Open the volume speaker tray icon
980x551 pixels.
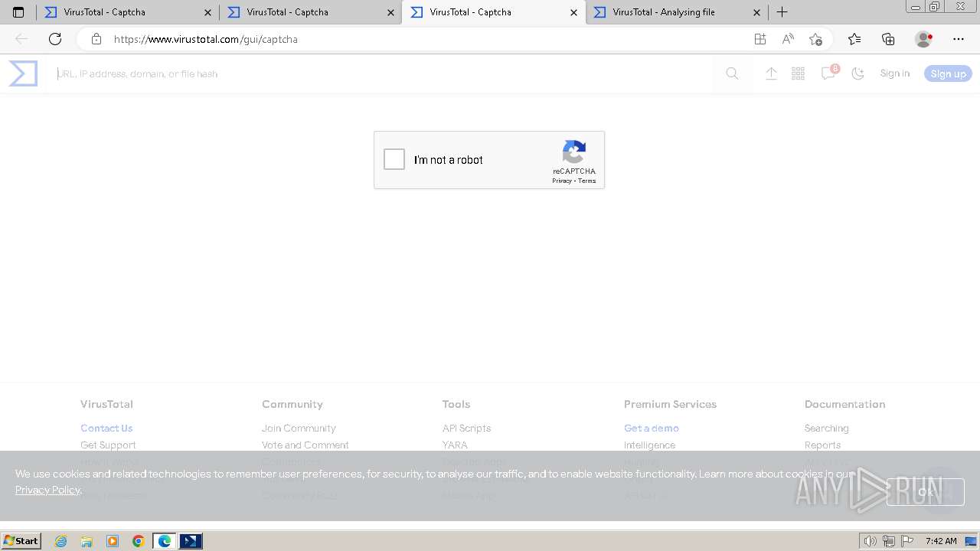(x=871, y=541)
